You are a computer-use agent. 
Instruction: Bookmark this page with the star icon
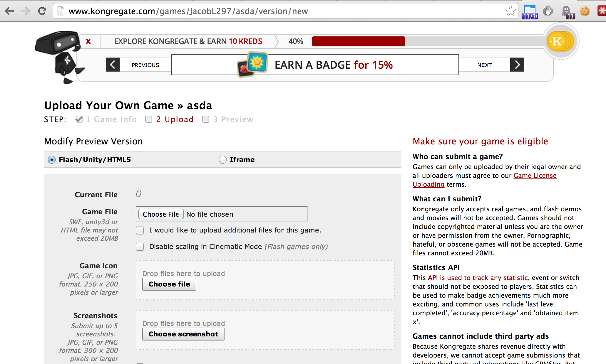[x=510, y=11]
